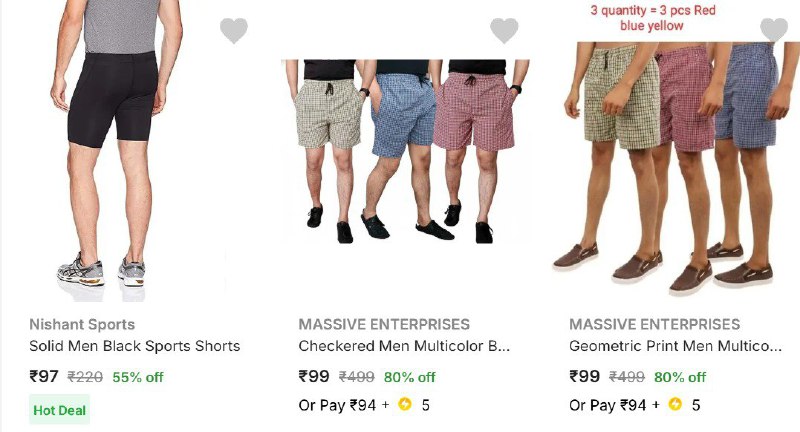Viewport: 800px width, 432px height.
Task: Click the red 3 quantity note text
Action: pyautogui.click(x=653, y=18)
